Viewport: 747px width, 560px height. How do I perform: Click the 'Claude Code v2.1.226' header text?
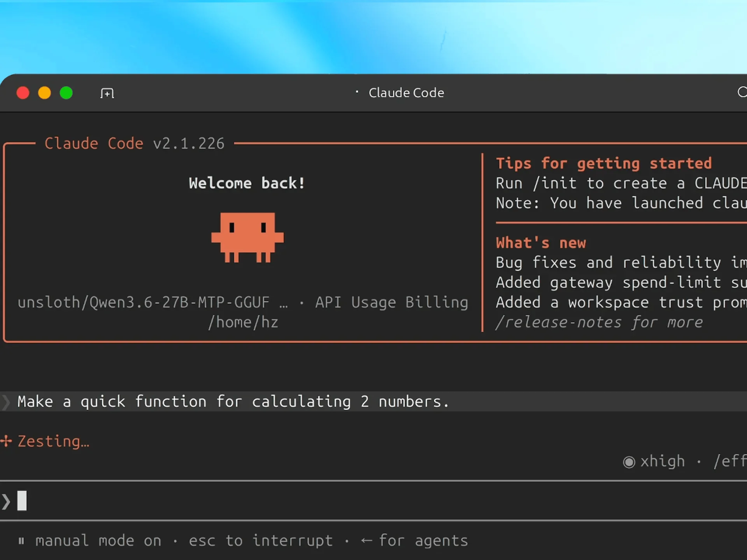[134, 143]
